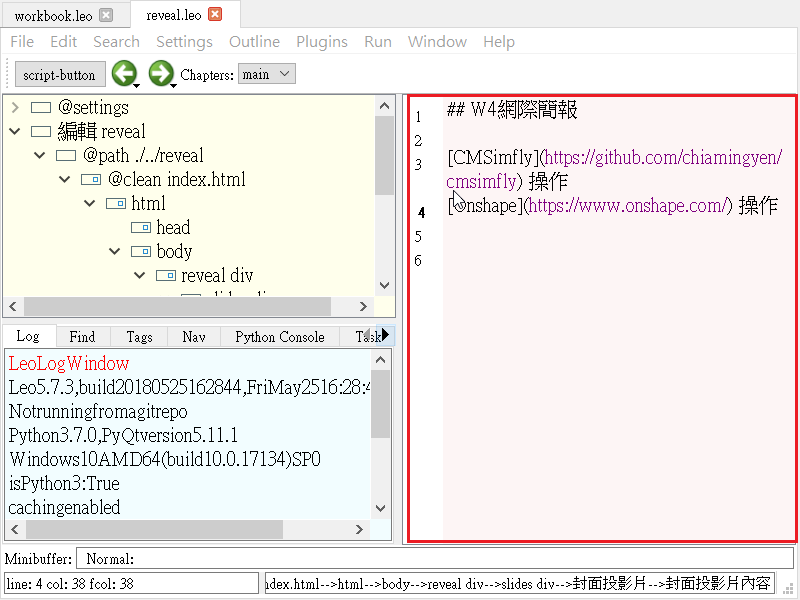800x600 pixels.
Task: Click the onshape.com URL in editor
Action: click(x=628, y=206)
